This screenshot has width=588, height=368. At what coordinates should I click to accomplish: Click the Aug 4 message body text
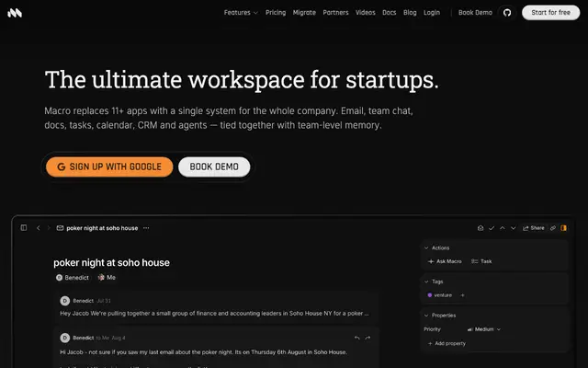coord(203,352)
